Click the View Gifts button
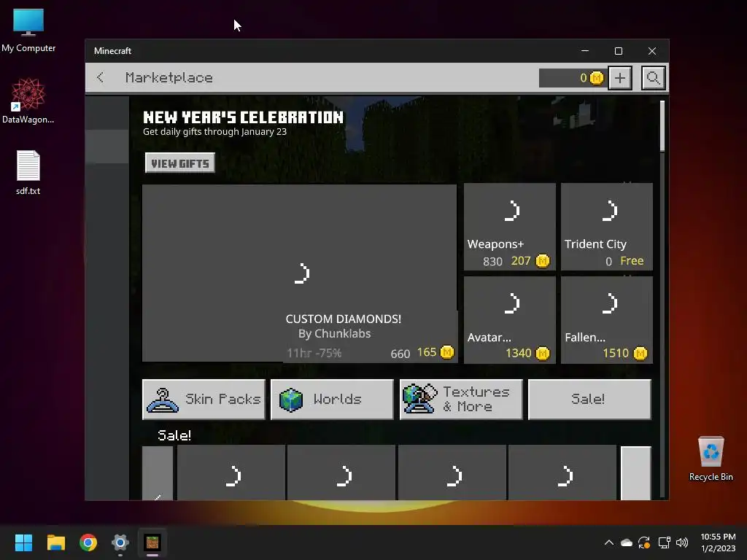747x560 pixels. click(x=180, y=163)
